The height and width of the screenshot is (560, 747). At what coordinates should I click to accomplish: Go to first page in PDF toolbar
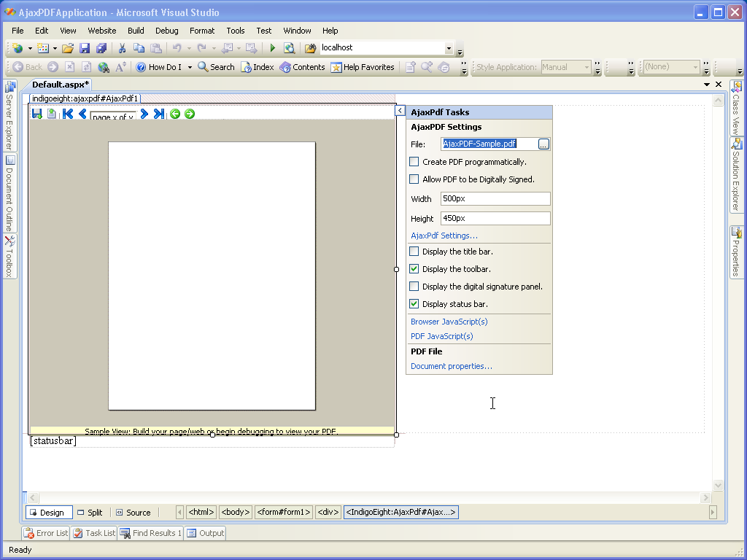[x=68, y=114]
